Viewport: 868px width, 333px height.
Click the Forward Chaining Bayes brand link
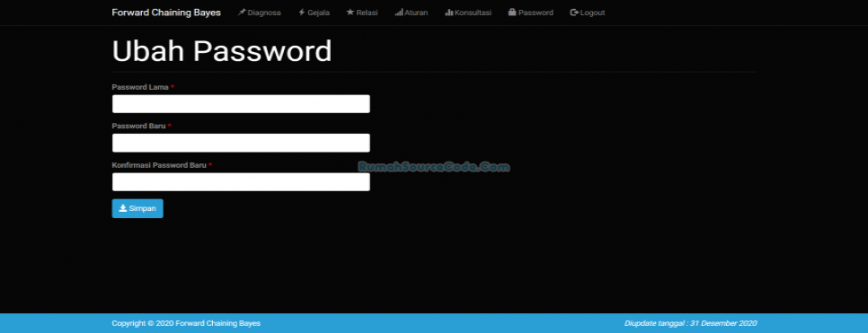click(166, 13)
